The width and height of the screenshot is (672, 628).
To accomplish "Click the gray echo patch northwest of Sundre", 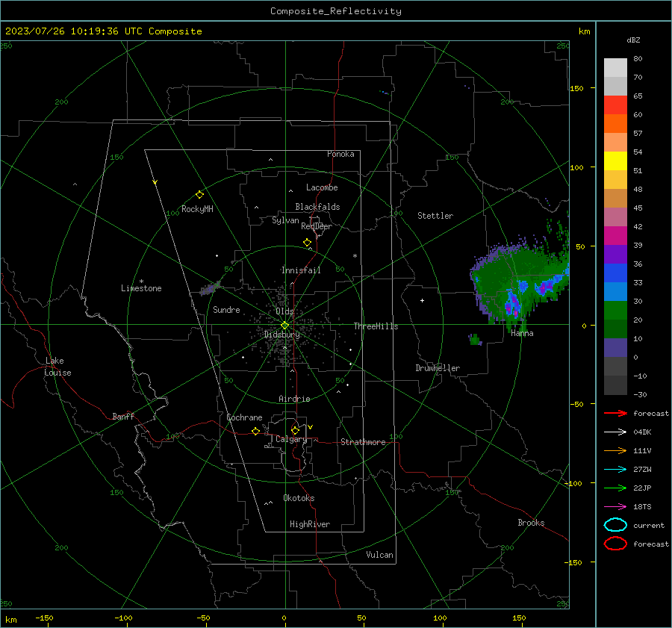I will (210, 288).
